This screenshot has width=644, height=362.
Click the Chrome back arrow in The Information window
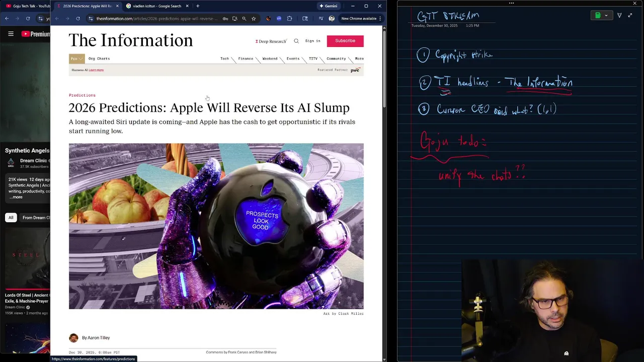tap(57, 19)
